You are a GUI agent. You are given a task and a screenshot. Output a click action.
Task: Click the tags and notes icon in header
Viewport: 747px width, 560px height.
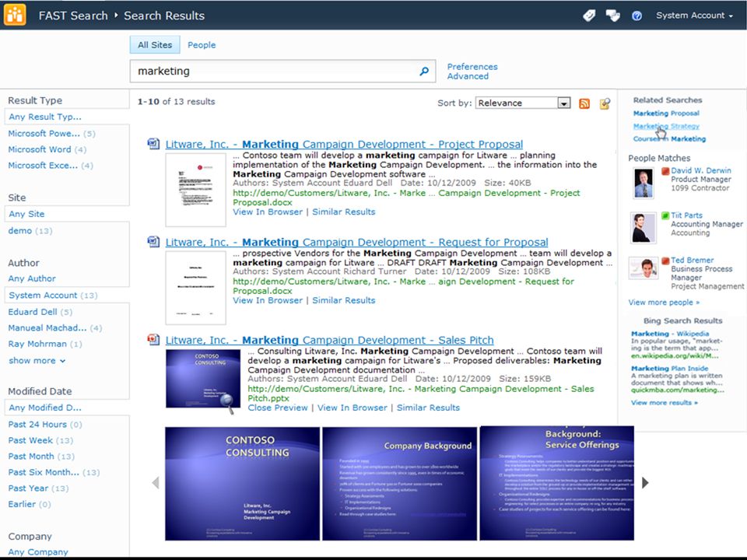589,16
